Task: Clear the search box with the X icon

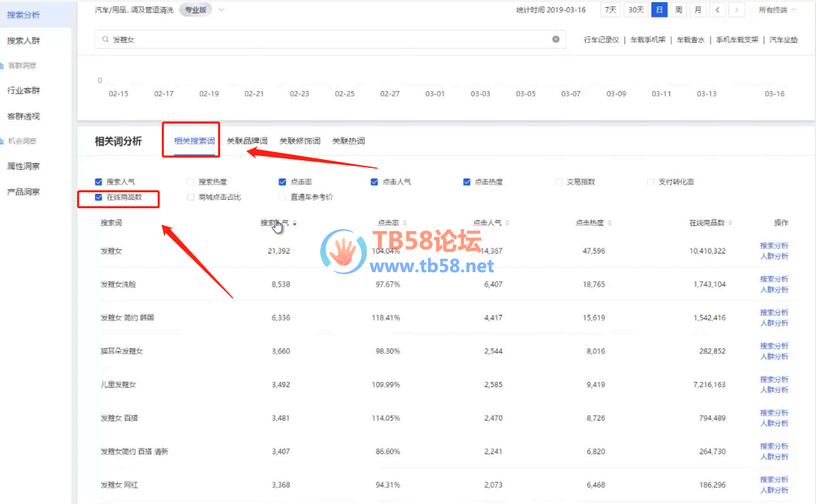Action: [556, 40]
